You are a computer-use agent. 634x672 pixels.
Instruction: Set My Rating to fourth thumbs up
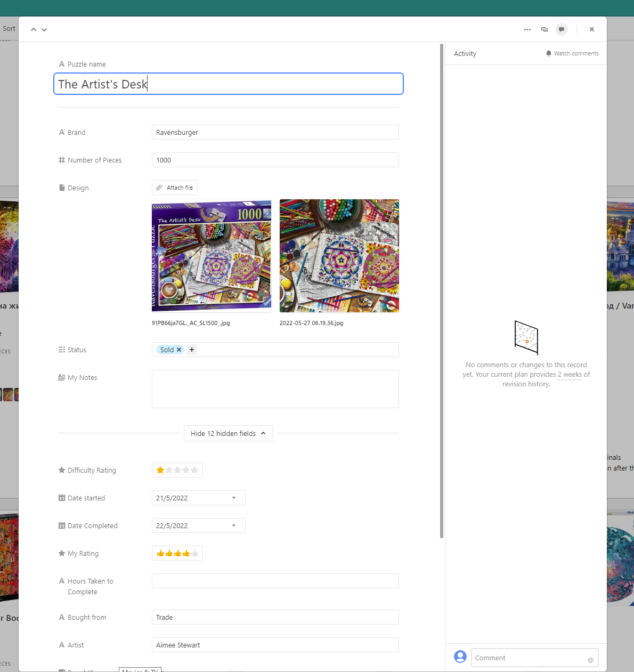point(186,553)
